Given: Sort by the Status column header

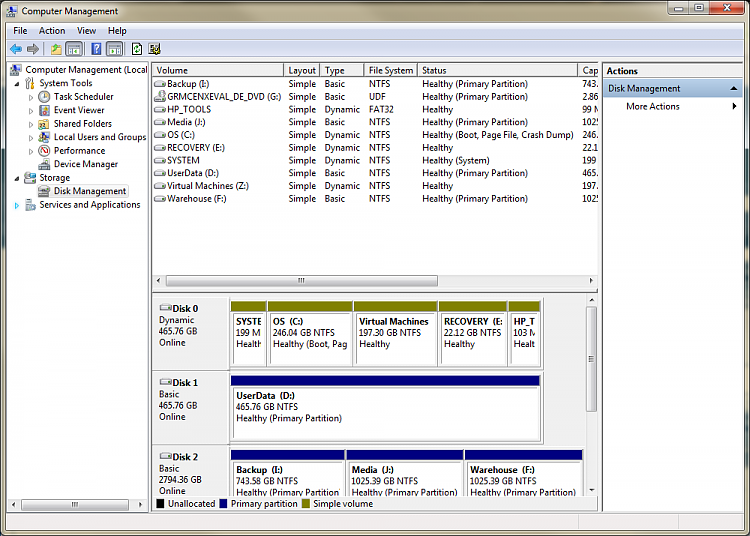Looking at the screenshot, I should tap(497, 70).
